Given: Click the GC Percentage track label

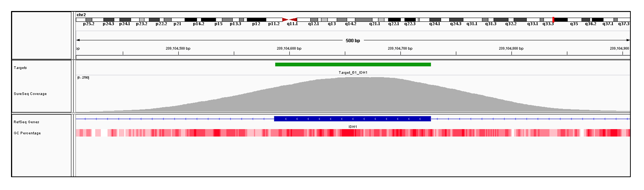Looking at the screenshot, I should point(27,133).
